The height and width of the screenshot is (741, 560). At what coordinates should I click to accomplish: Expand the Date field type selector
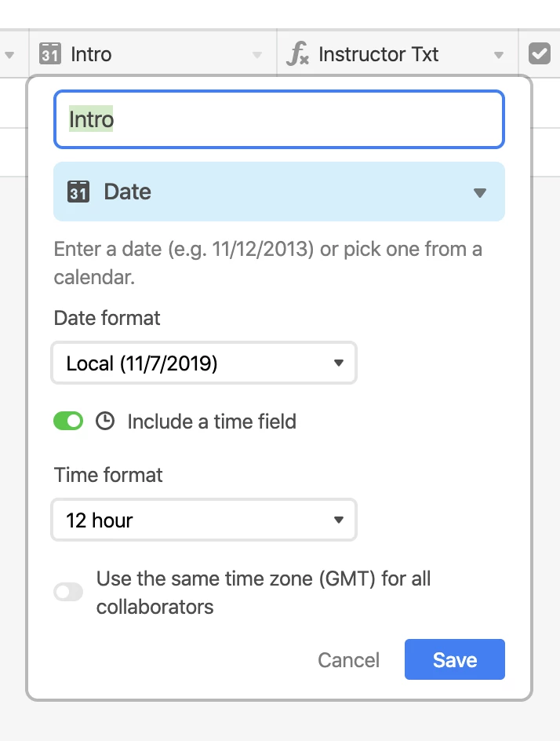[480, 193]
